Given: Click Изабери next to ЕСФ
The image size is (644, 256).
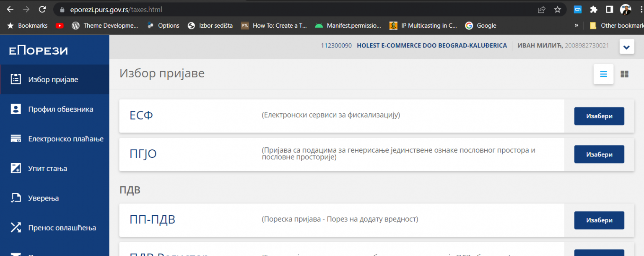Looking at the screenshot, I should pos(599,116).
